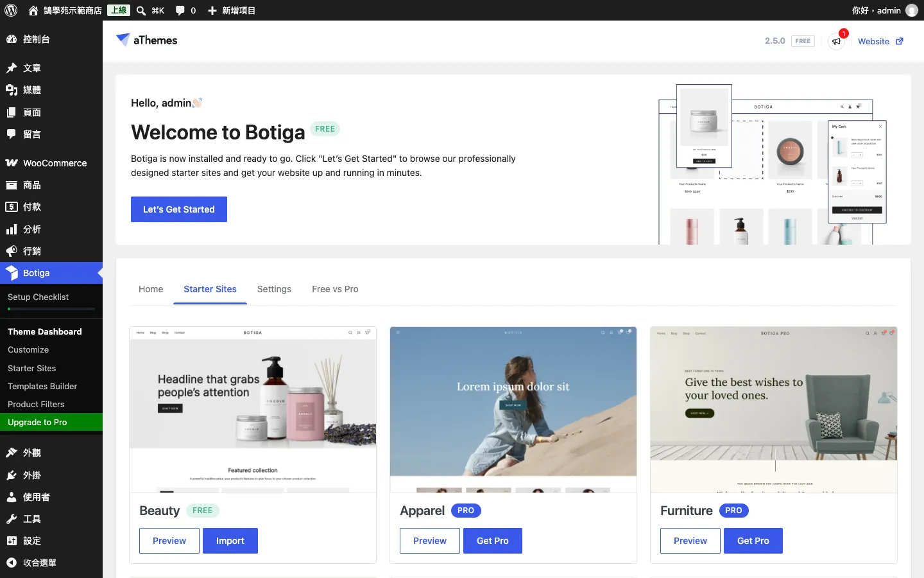
Task: Open the 頁面 pages menu
Action: pyautogui.click(x=51, y=112)
